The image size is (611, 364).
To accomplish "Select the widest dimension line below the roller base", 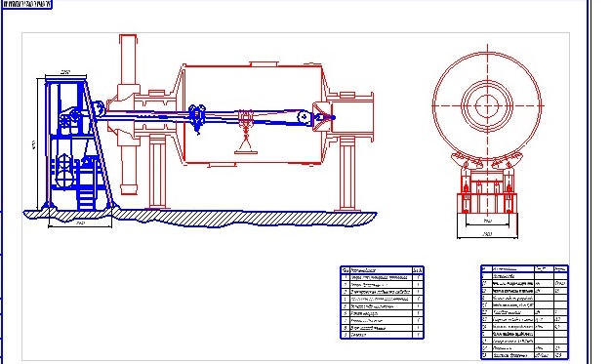I will coord(487,236).
